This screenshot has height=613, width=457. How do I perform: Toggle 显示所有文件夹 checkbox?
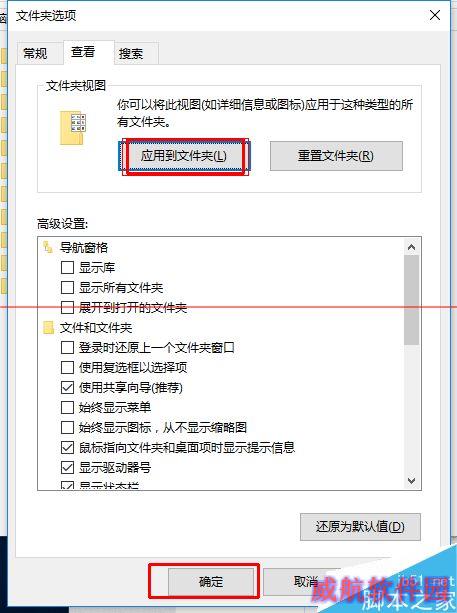click(x=67, y=287)
